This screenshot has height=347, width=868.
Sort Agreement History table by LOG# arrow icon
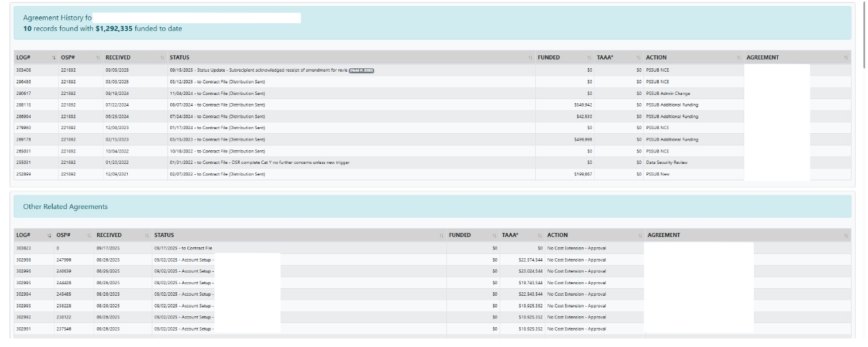point(53,58)
